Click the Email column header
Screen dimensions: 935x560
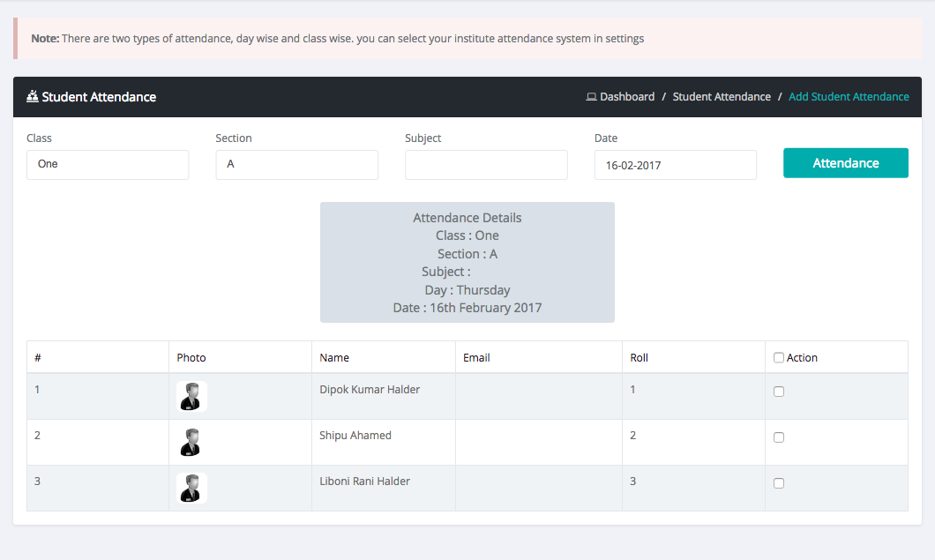pyautogui.click(x=476, y=358)
